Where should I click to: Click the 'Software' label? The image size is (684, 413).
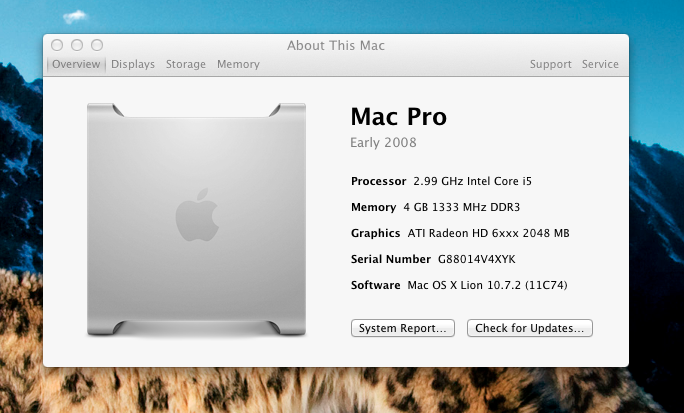click(x=375, y=285)
